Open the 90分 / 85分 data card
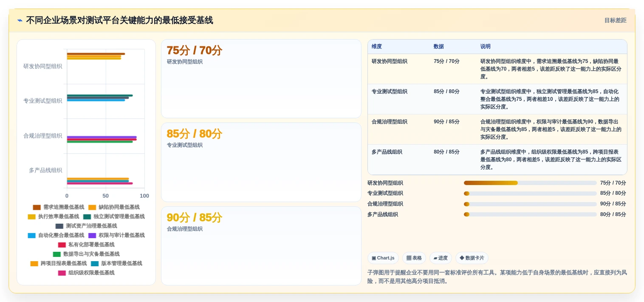Viewport: 644px width, 302px height. tap(261, 246)
